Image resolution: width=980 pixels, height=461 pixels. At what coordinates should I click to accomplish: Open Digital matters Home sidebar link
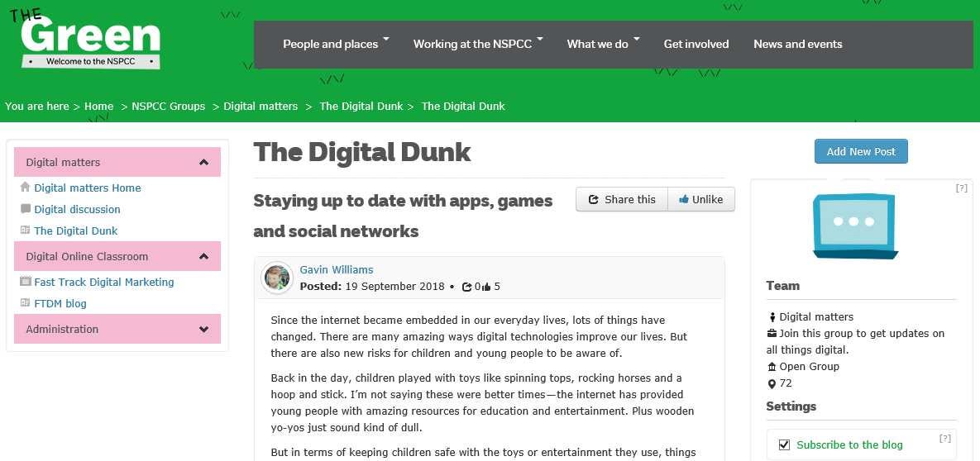(88, 188)
